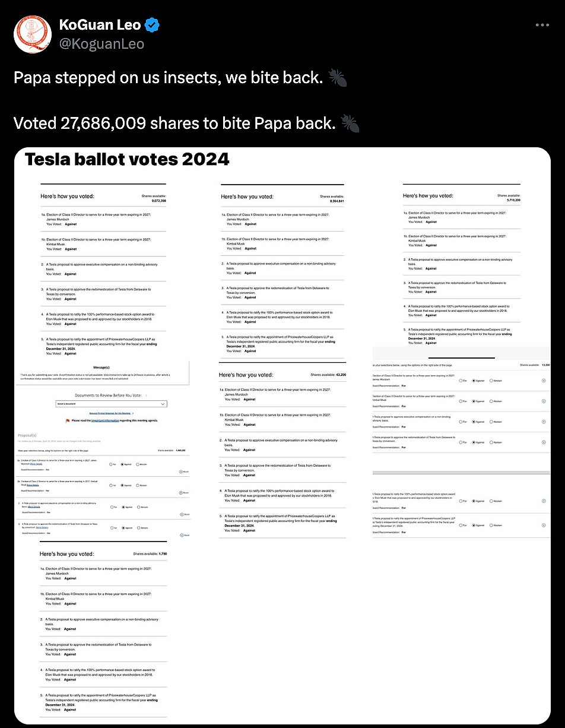Open the Tesla ballot votes 2024 image

pyautogui.click(x=282, y=436)
